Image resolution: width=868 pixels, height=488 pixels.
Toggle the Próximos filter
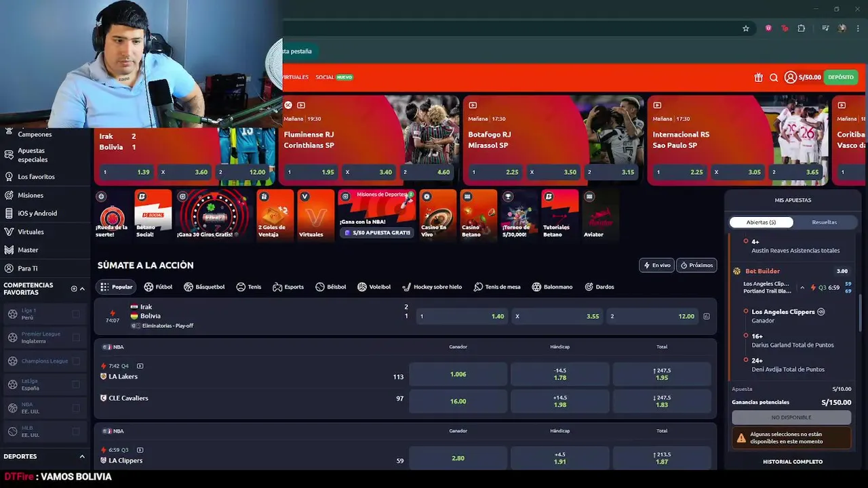point(697,265)
